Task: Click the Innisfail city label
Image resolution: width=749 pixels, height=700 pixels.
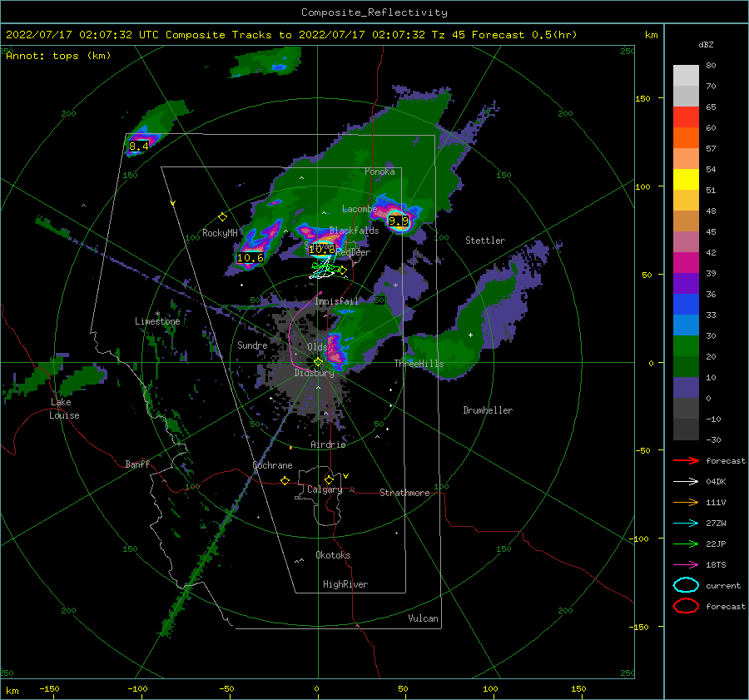Action: pyautogui.click(x=336, y=301)
